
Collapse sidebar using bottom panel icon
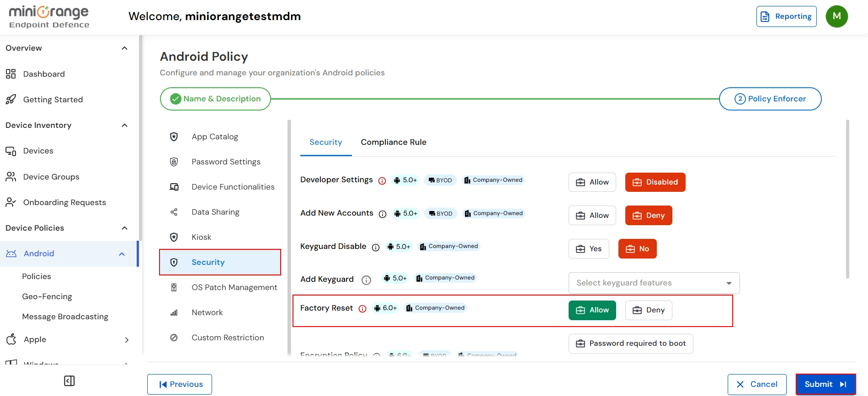69,381
